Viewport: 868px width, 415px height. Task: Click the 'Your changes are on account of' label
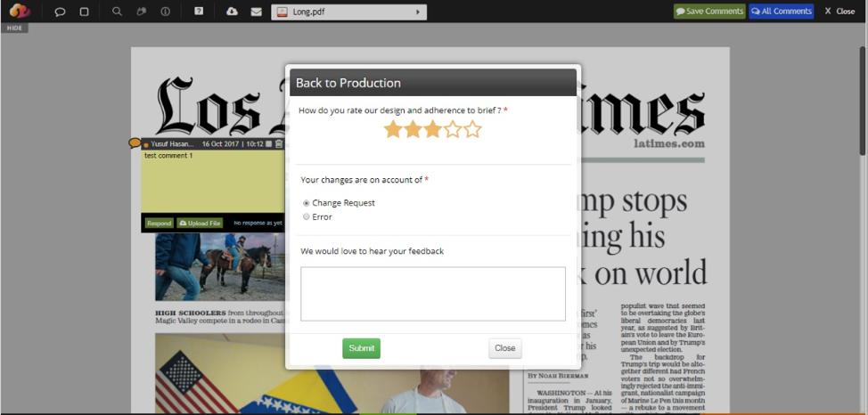tap(362, 179)
